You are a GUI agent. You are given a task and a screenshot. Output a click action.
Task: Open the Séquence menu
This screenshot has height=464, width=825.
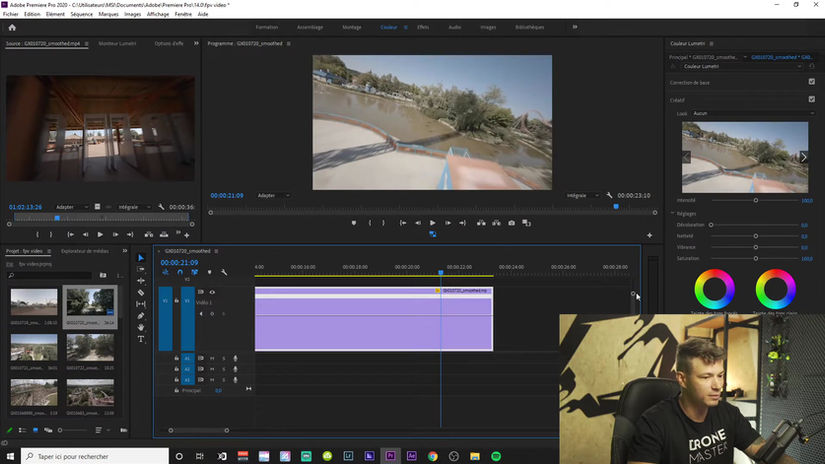pos(82,14)
